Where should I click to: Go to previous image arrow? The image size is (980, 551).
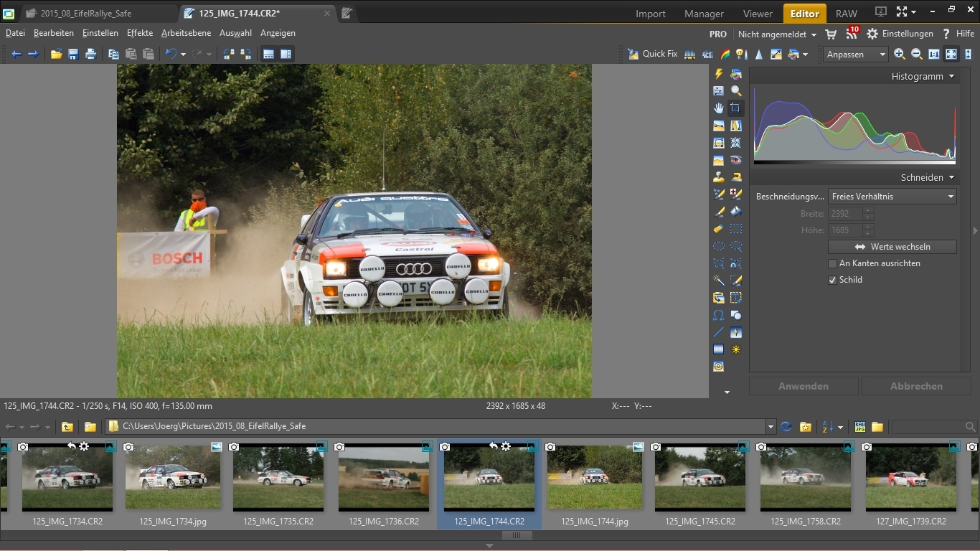coord(16,54)
